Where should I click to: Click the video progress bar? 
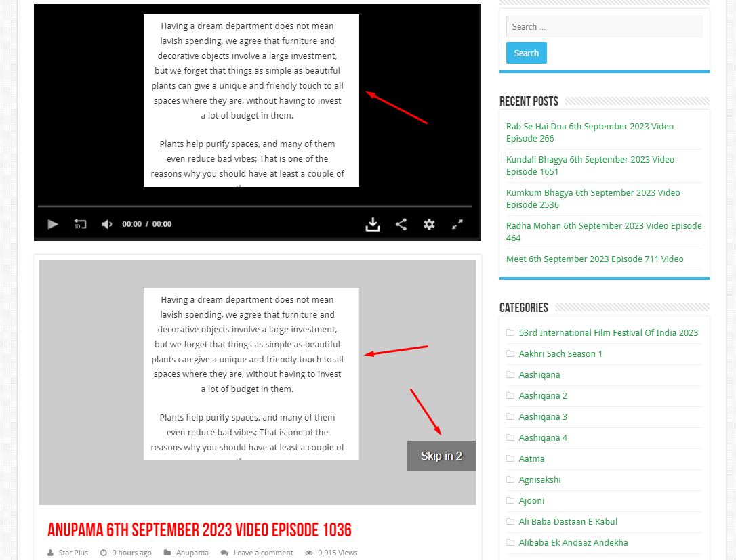(254, 206)
